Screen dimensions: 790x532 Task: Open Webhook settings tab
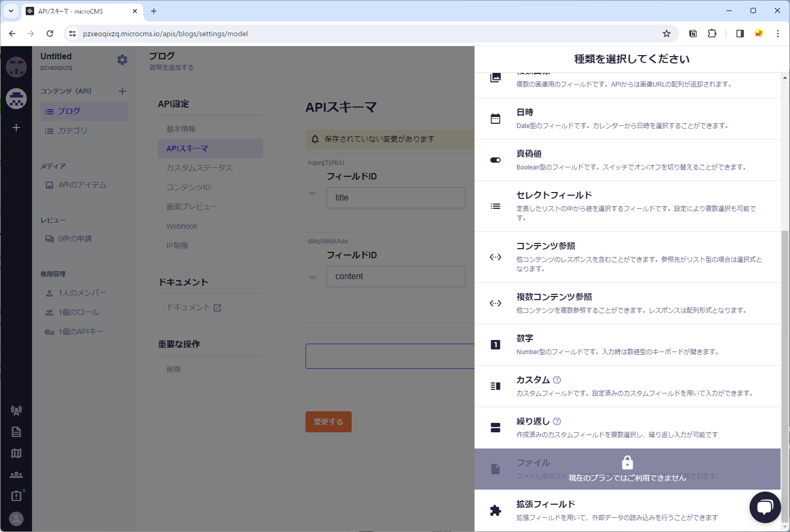210,226
